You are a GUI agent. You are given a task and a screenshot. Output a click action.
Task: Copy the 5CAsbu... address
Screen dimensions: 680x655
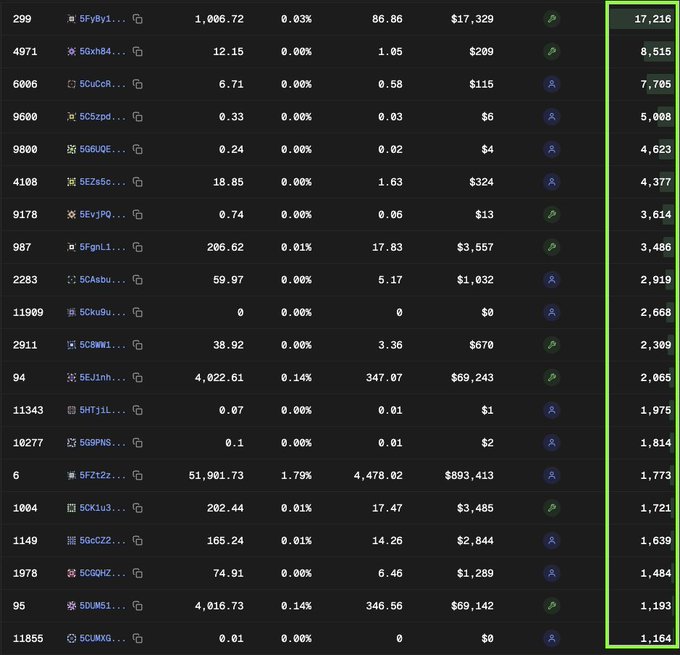click(137, 280)
